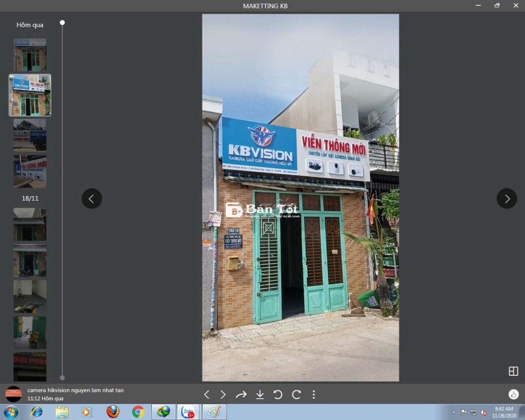Image resolution: width=525 pixels, height=420 pixels.
Task: Click the sender's round avatar
Action: pos(14,394)
